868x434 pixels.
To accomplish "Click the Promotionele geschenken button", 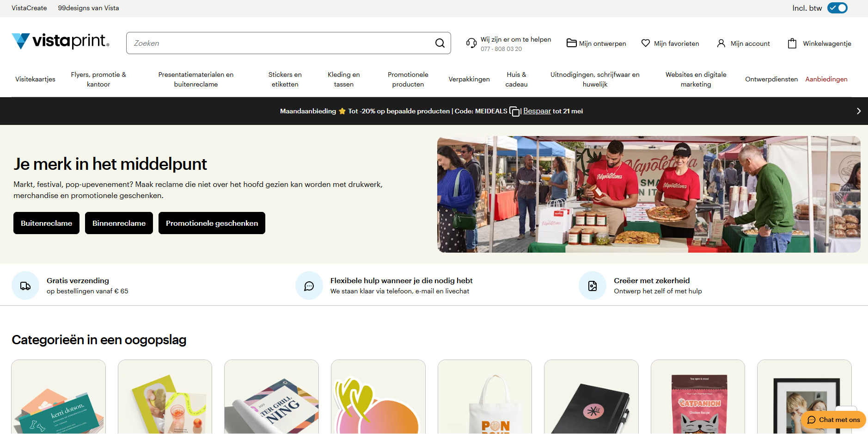I will click(212, 223).
